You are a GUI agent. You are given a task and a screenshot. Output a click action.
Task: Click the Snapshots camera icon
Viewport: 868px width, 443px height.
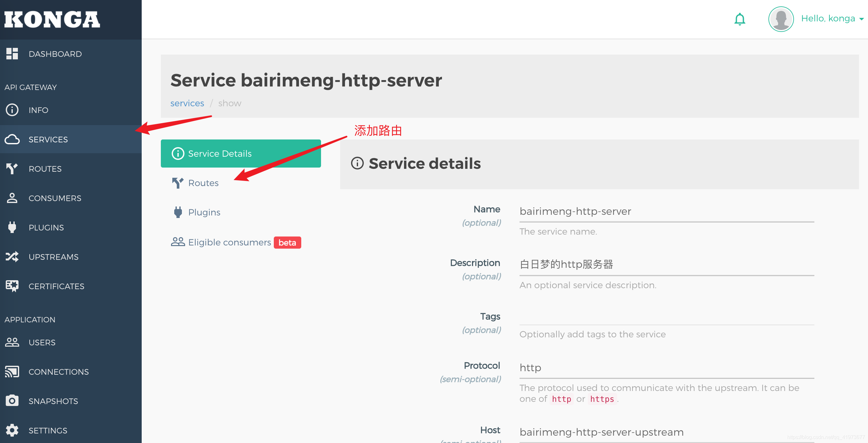tap(12, 401)
